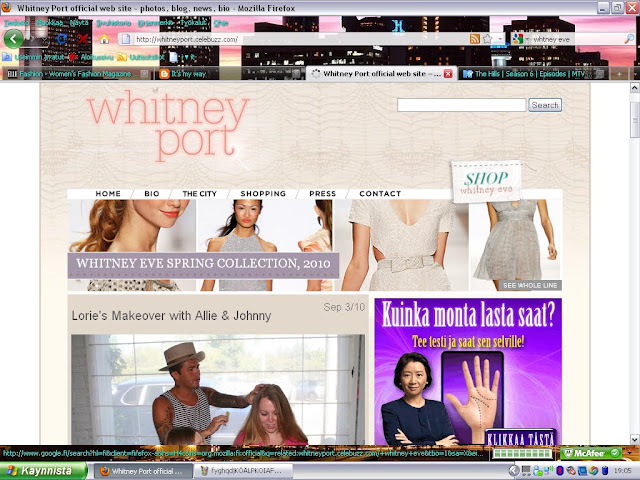Open the Työkalut menu

click(193, 23)
